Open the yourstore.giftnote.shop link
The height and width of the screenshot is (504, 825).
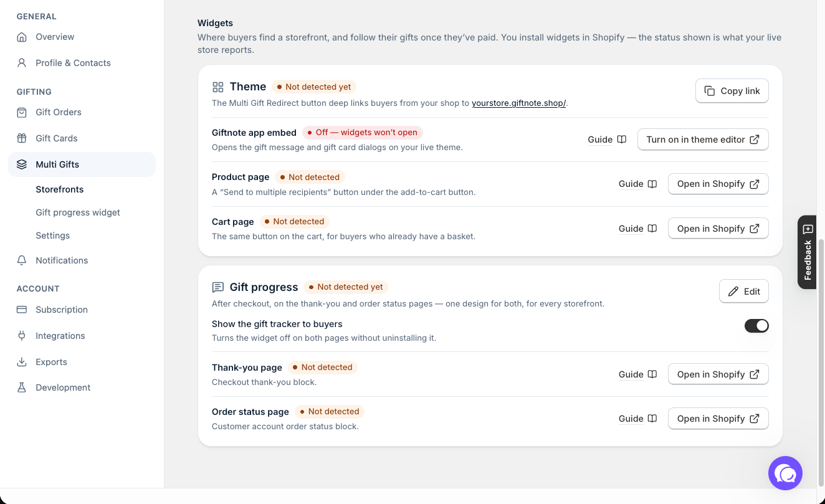click(518, 103)
